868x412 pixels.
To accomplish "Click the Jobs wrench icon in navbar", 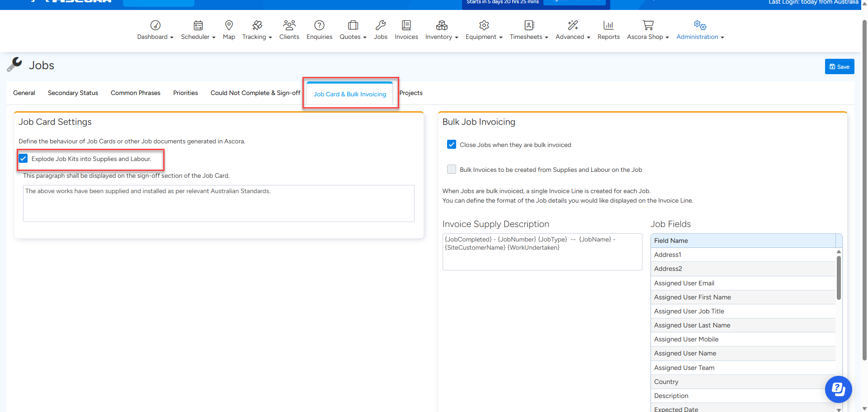I will coord(380,25).
